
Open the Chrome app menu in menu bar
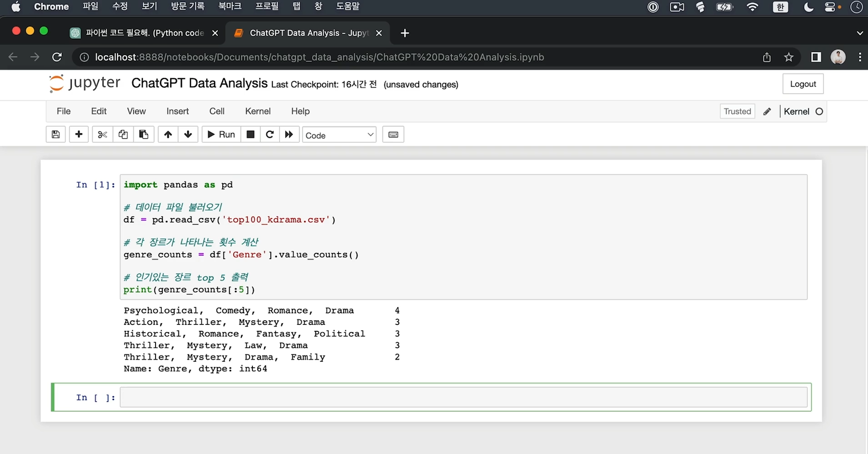tap(51, 6)
